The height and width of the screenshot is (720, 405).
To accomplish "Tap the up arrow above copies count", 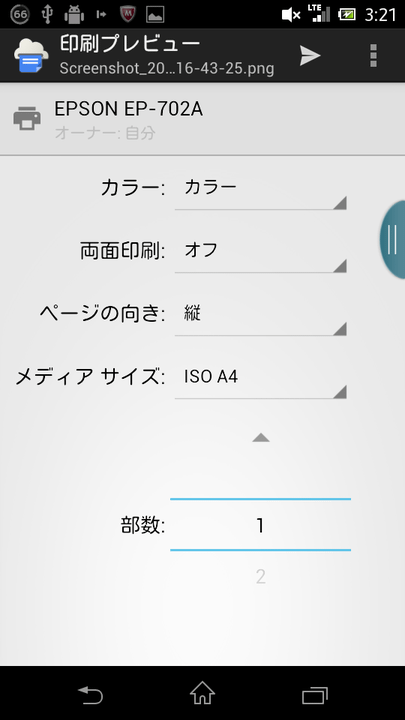I will point(260,438).
